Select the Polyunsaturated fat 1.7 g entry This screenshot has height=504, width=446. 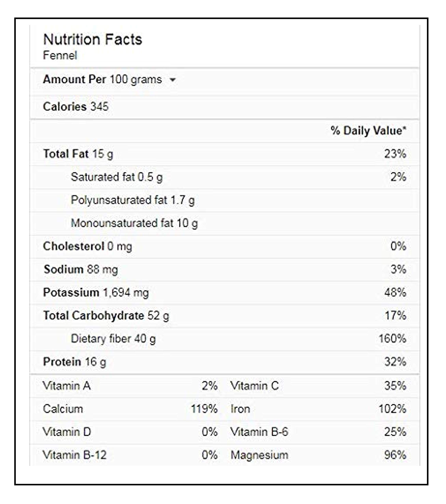[x=133, y=200]
